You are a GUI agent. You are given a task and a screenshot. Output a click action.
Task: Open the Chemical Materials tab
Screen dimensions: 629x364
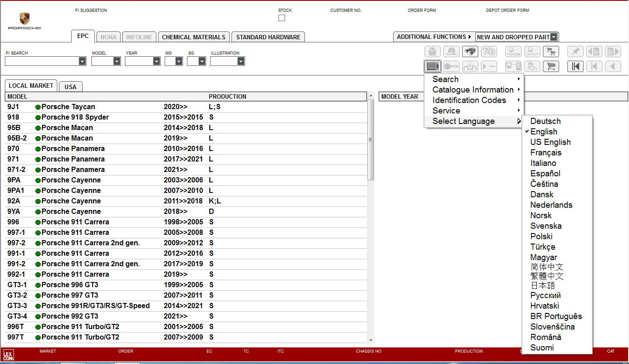click(x=194, y=37)
